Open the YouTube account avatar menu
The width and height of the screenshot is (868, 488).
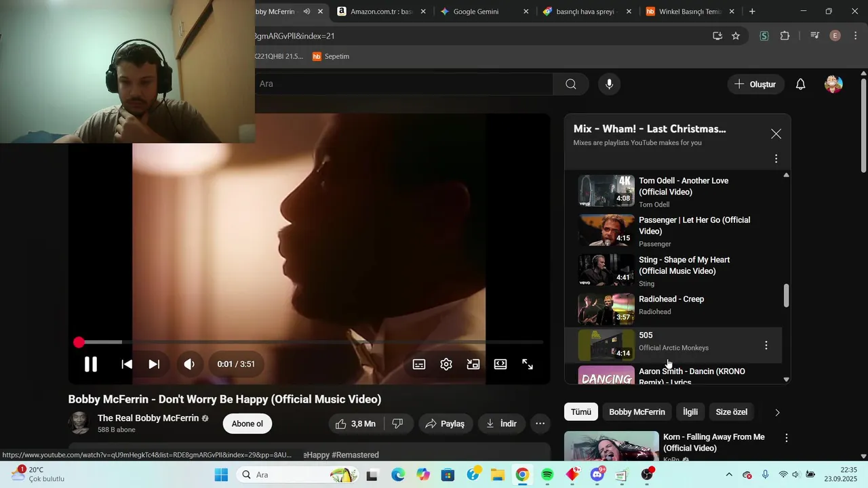click(833, 84)
